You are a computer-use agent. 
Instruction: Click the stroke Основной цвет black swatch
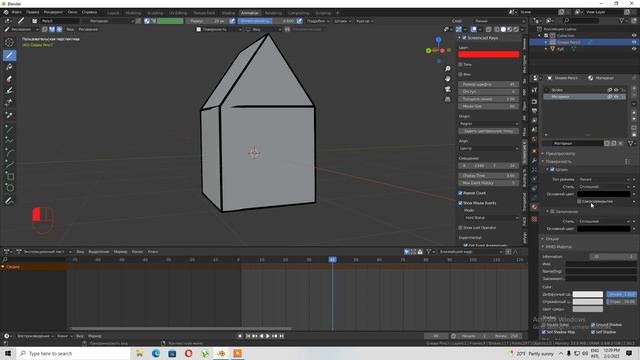coord(604,194)
